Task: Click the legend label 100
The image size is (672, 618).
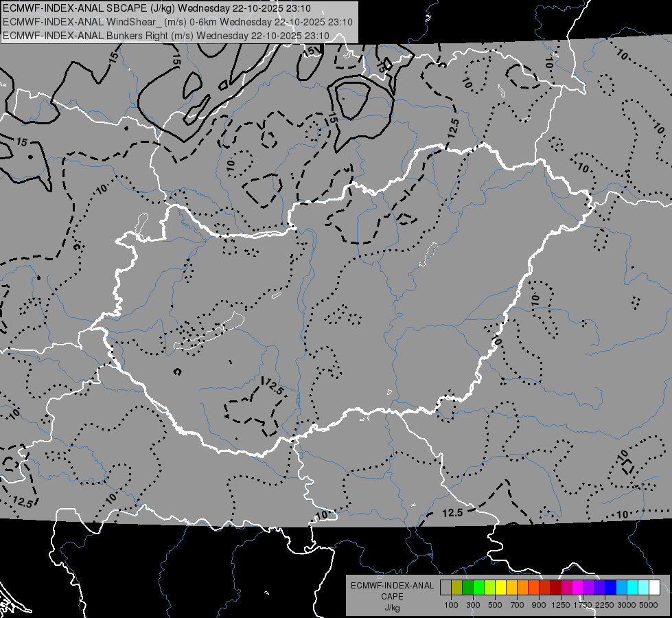Action: coord(451,605)
